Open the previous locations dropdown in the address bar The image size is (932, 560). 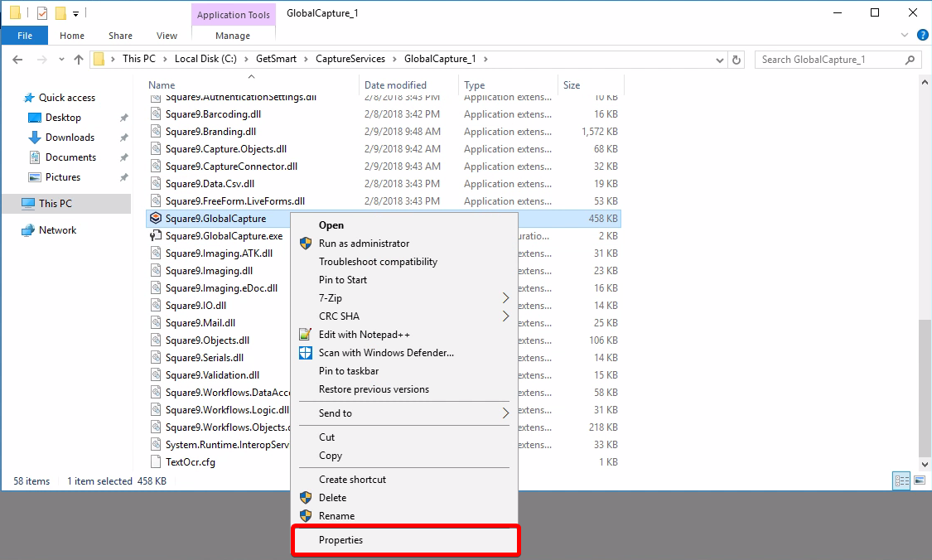pos(719,60)
